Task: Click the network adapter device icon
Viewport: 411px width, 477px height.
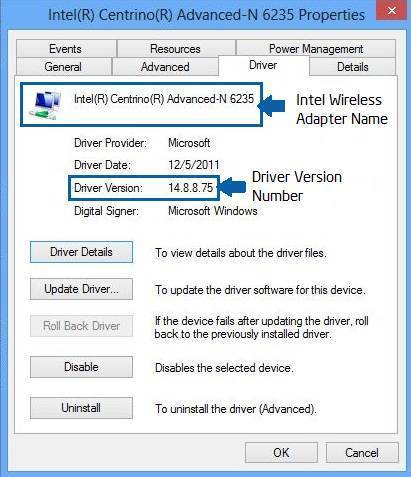Action: (45, 104)
